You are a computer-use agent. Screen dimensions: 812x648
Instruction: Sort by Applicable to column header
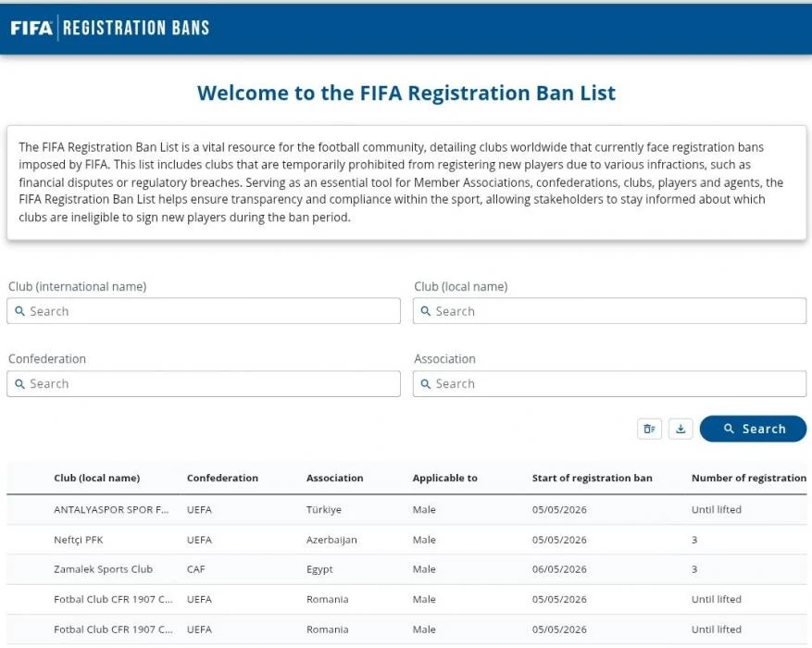coord(444,478)
